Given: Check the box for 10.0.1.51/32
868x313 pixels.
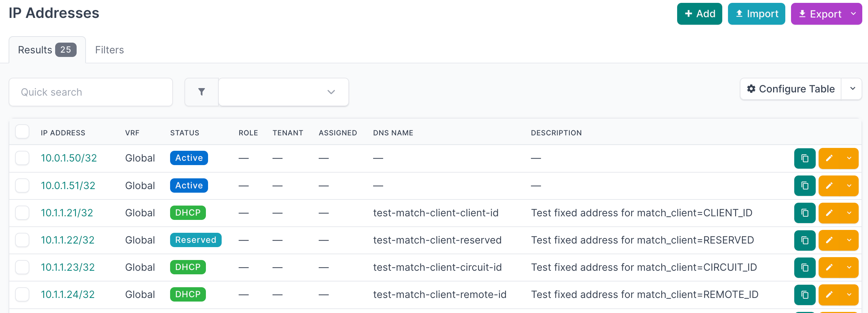Looking at the screenshot, I should pyautogui.click(x=22, y=186).
